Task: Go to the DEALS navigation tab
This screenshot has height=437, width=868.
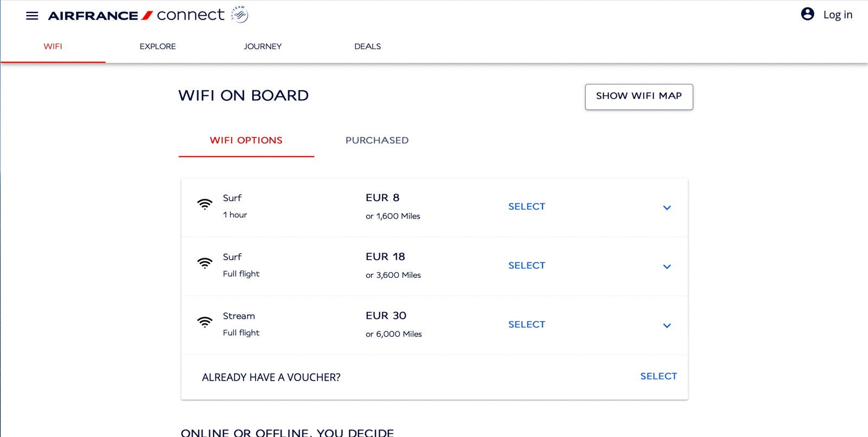Action: click(x=367, y=47)
